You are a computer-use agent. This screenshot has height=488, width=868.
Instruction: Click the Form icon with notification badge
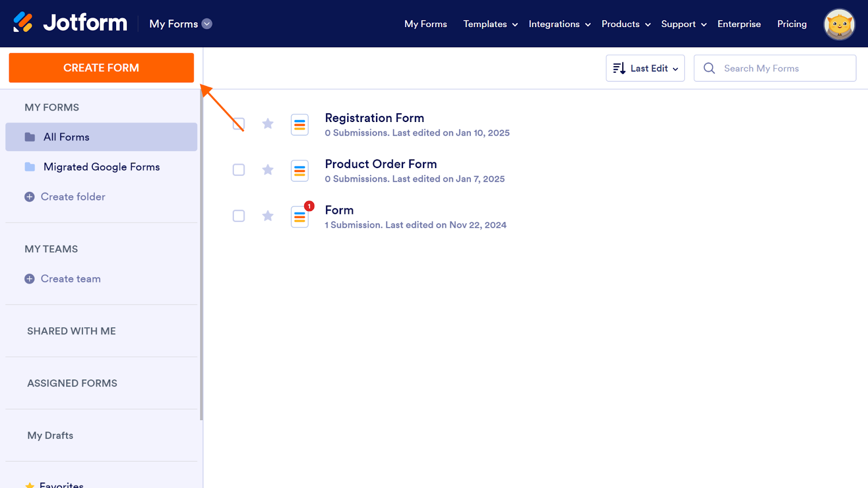click(x=299, y=217)
